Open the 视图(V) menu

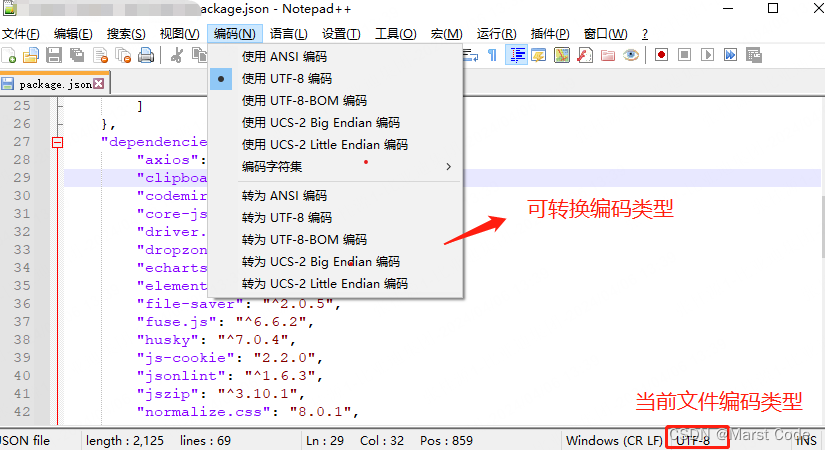click(179, 34)
